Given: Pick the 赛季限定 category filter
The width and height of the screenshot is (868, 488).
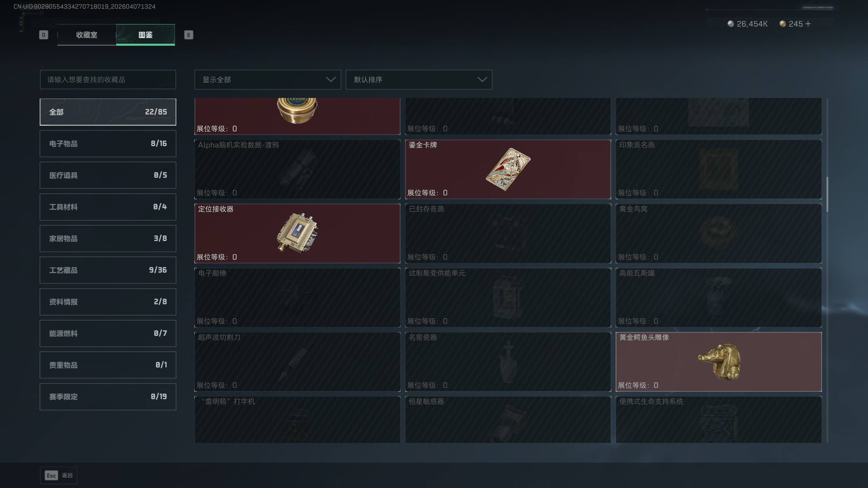Looking at the screenshot, I should click(x=108, y=396).
